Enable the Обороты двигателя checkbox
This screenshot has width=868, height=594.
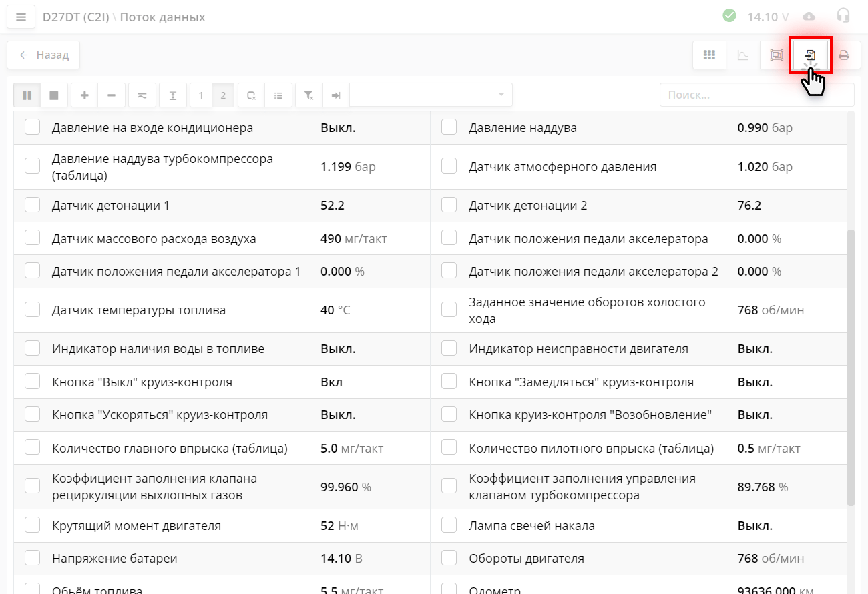click(449, 558)
